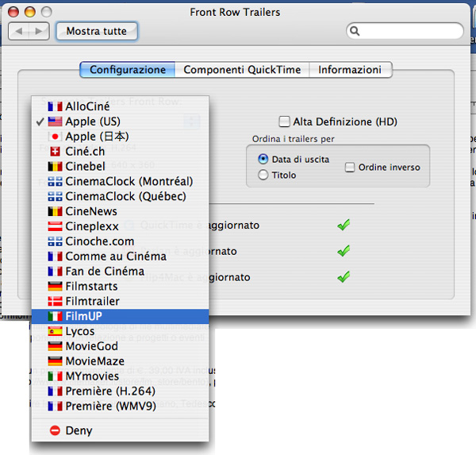
Task: Click the green checkmark for QuickTime è aggiornato
Action: click(x=344, y=226)
